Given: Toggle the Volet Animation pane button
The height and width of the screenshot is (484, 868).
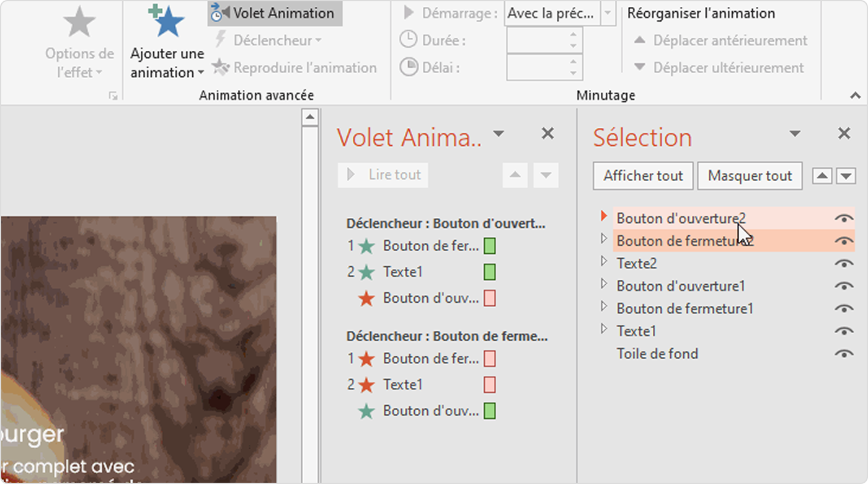Looking at the screenshot, I should pyautogui.click(x=275, y=13).
